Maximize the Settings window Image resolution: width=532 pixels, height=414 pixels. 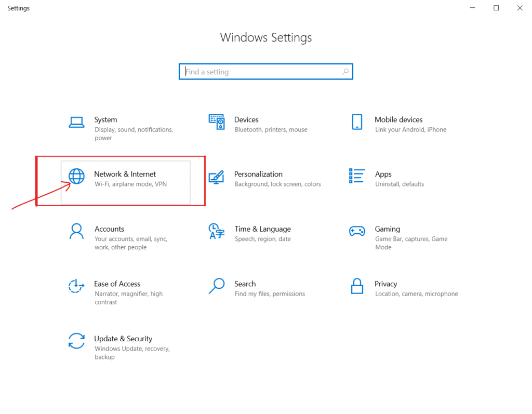(496, 8)
